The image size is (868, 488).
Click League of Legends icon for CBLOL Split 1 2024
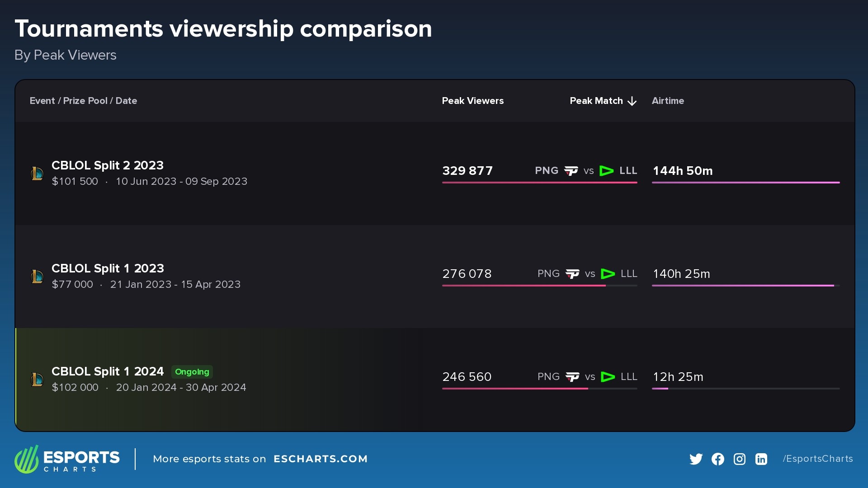pyautogui.click(x=37, y=379)
